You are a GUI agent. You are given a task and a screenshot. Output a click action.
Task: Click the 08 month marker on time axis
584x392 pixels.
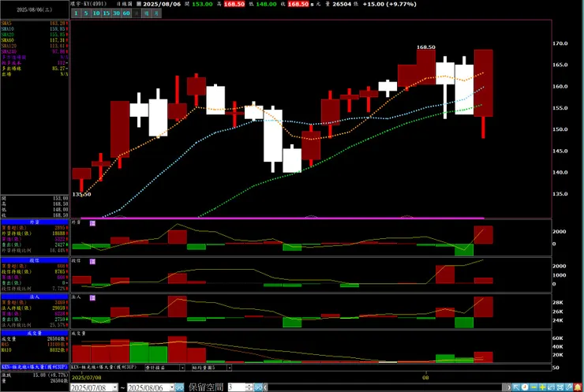(x=425, y=378)
